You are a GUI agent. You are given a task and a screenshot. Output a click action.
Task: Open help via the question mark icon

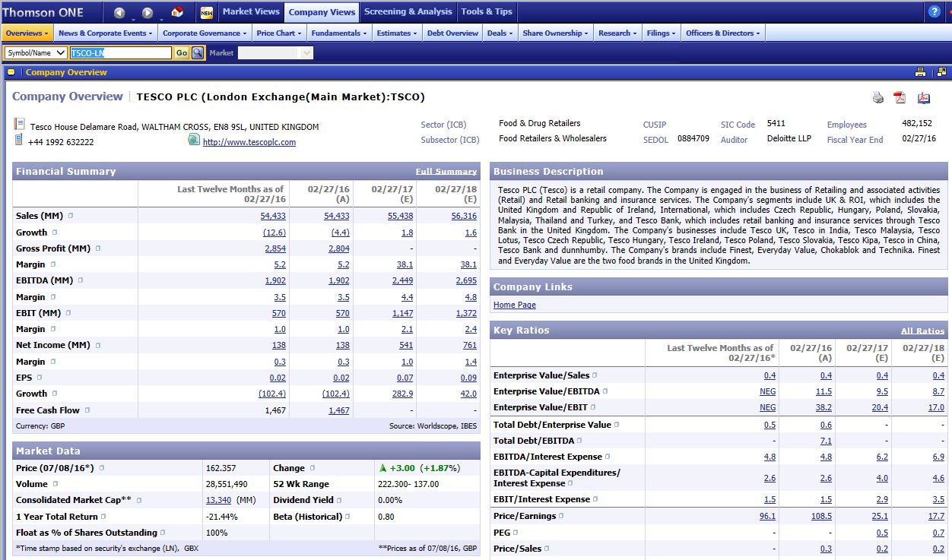coord(935,11)
